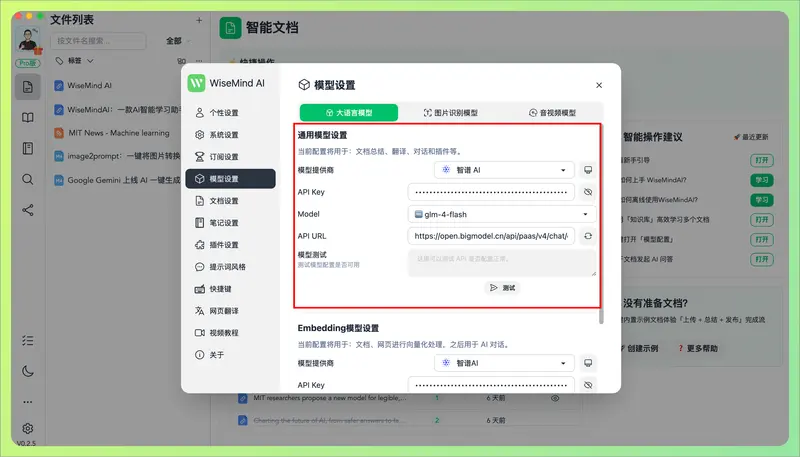The height and width of the screenshot is (457, 800).
Task: Click the API URL input field
Action: [490, 236]
